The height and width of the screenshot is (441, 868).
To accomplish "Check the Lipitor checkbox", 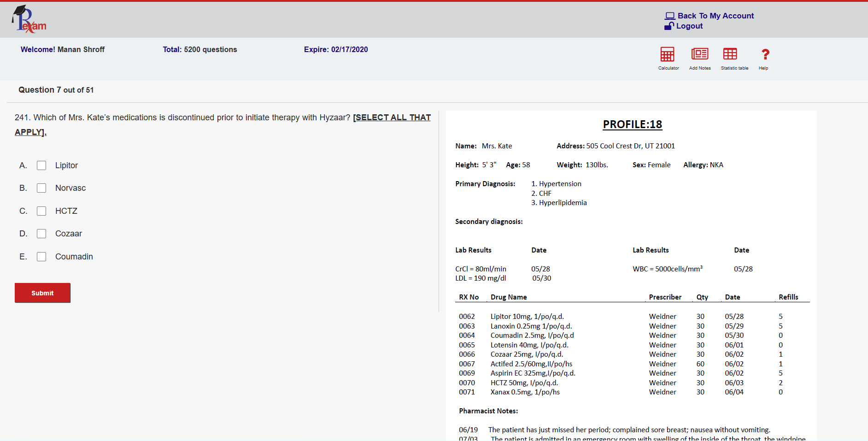I will click(41, 165).
